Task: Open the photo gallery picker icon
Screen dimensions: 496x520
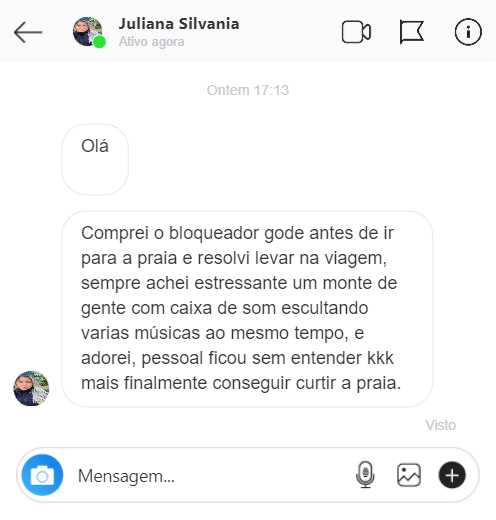Action: tap(409, 475)
